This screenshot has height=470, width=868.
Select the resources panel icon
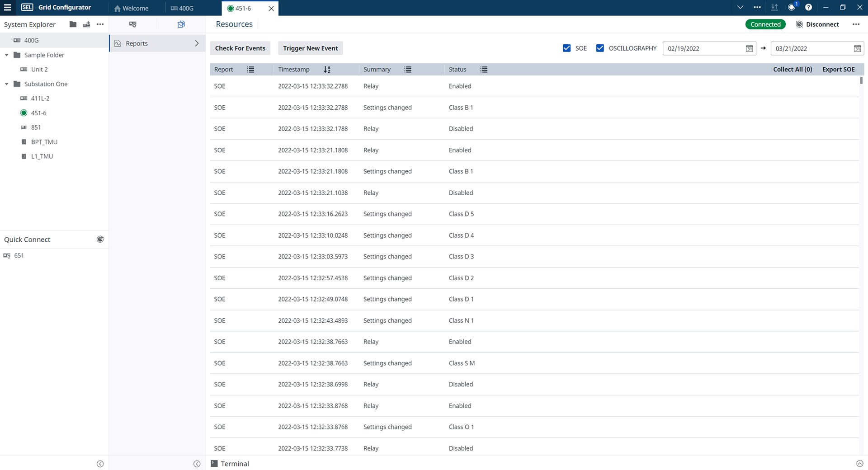point(181,24)
